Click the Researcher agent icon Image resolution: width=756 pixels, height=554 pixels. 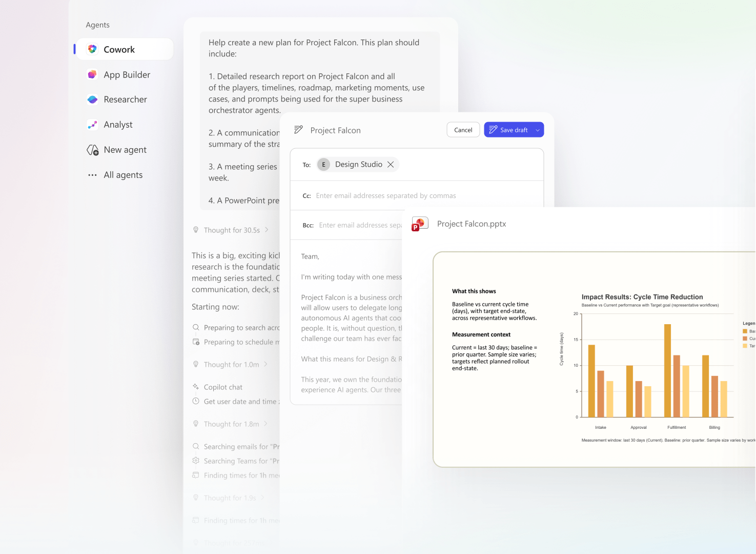(x=92, y=100)
